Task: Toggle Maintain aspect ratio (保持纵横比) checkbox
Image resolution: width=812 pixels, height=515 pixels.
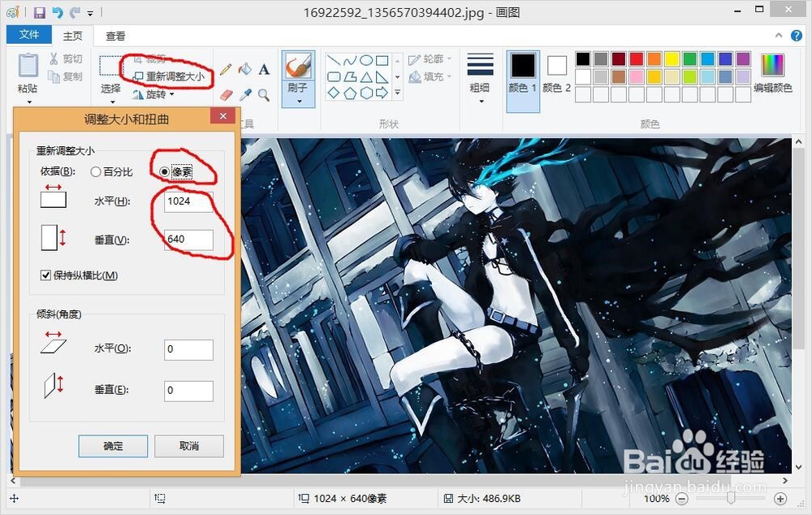Action: [x=45, y=275]
